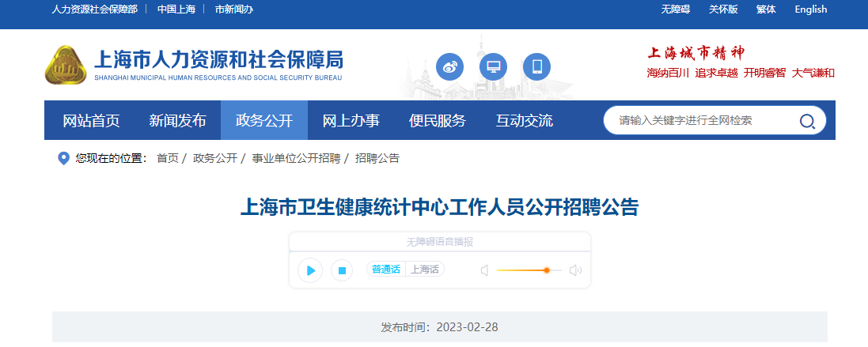868x347 pixels.
Task: Click the 上海市人力资源和社会保障局 site title
Action: point(218,58)
